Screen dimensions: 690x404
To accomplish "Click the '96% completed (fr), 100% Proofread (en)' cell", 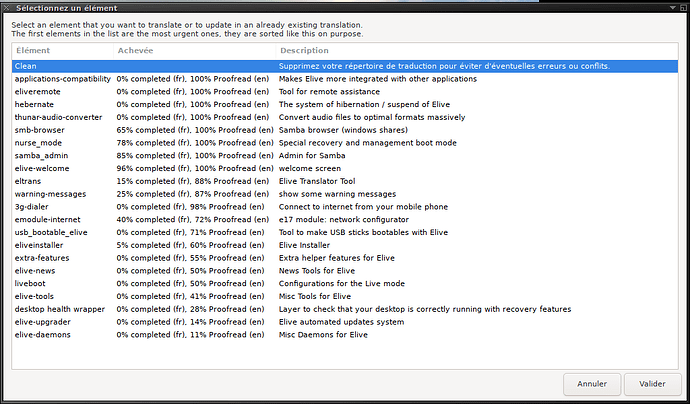I will pyautogui.click(x=195, y=169).
